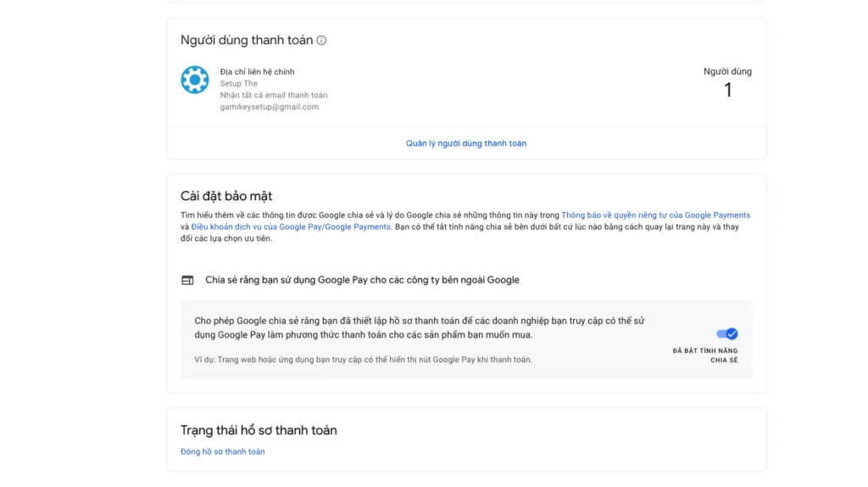
Task: Click the blue gear profile avatar
Action: point(195,81)
